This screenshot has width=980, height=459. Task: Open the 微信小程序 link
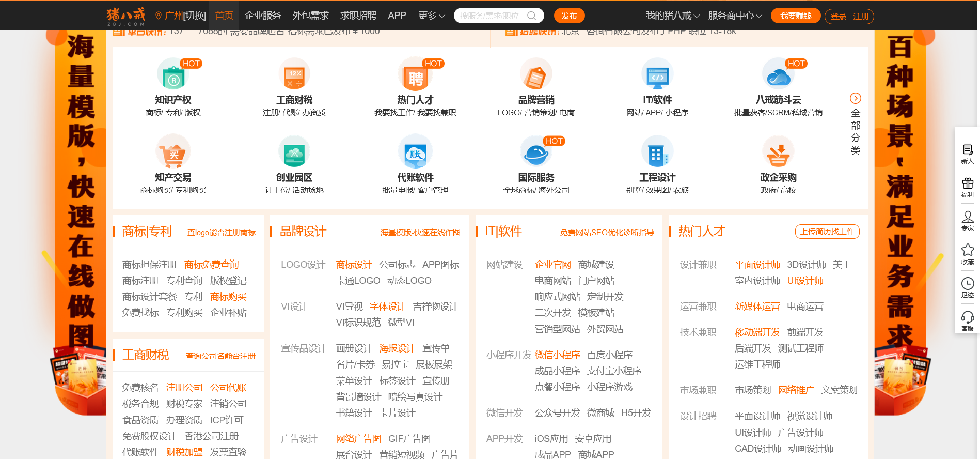[557, 355]
